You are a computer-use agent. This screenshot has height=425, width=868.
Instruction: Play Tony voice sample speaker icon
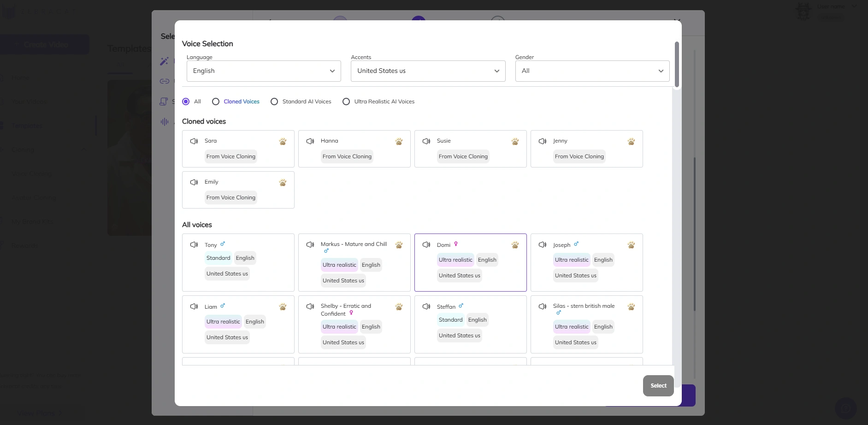194,245
